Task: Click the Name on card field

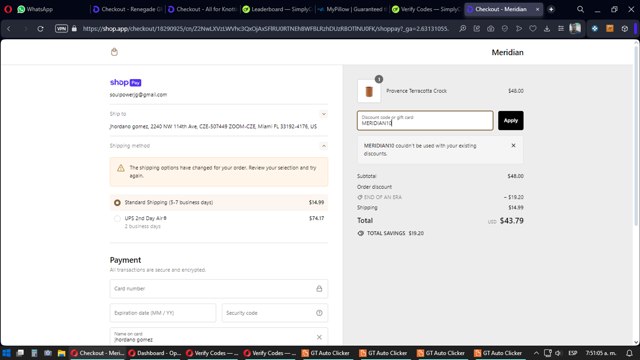Action: click(219, 337)
